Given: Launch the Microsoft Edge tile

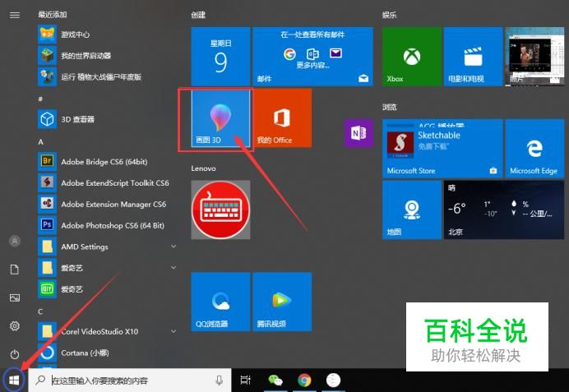Looking at the screenshot, I should (534, 149).
